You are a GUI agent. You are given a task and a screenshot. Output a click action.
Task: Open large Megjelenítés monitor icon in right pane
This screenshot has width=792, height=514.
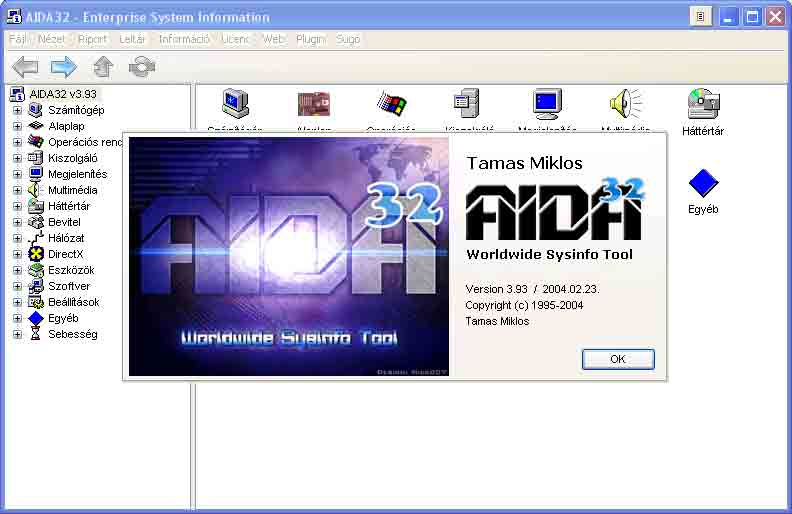pyautogui.click(x=548, y=104)
